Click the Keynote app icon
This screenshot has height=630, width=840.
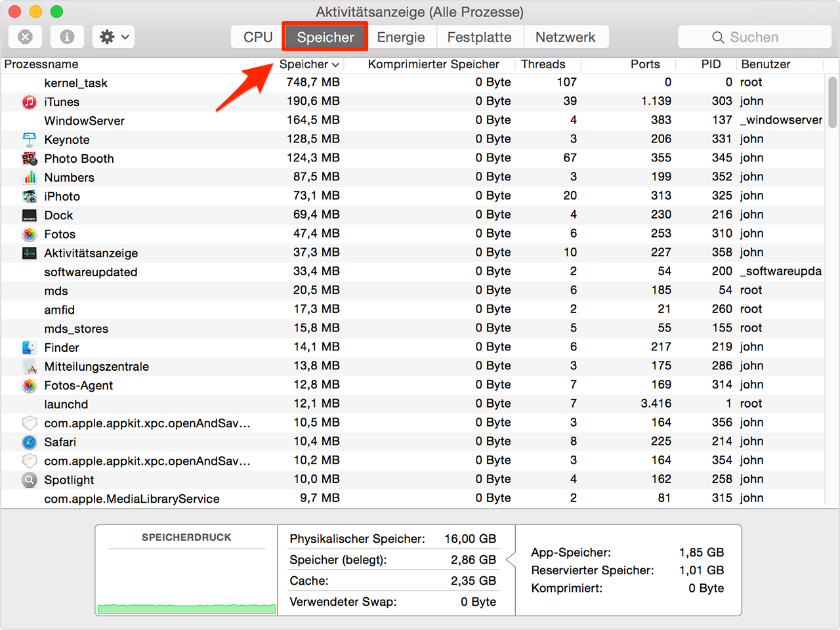click(30, 140)
